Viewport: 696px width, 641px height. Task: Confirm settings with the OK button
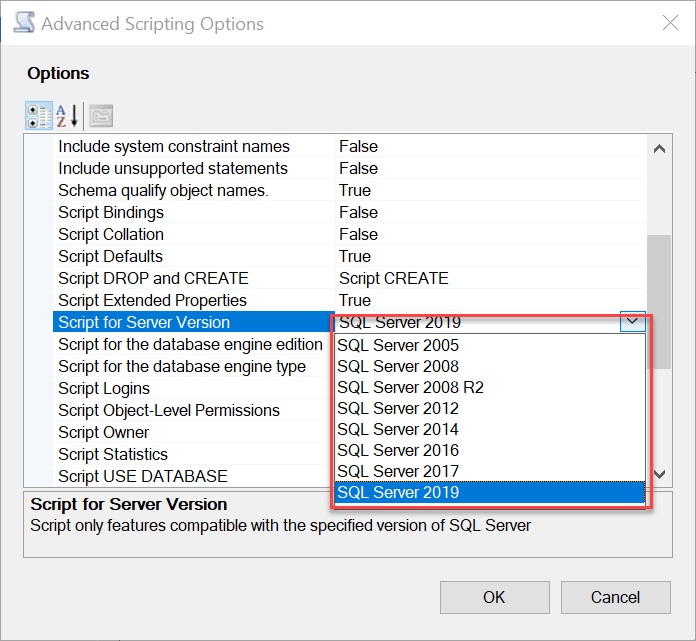point(494,597)
